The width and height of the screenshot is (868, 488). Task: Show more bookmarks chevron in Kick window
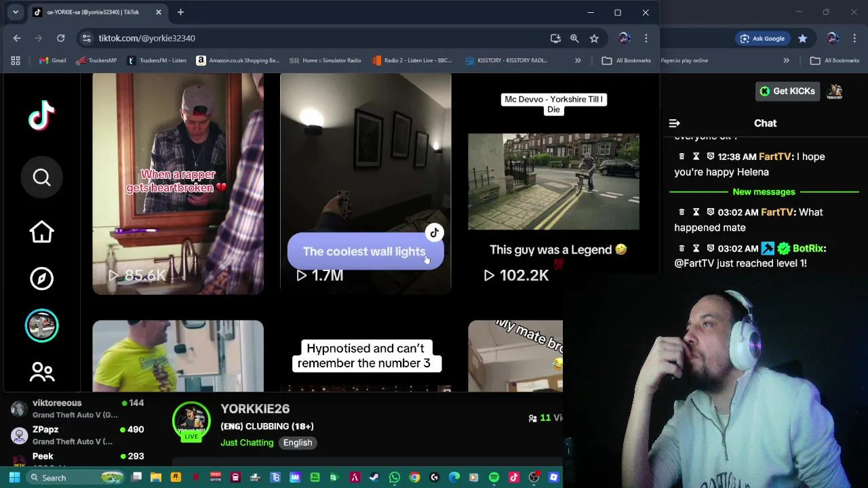786,60
